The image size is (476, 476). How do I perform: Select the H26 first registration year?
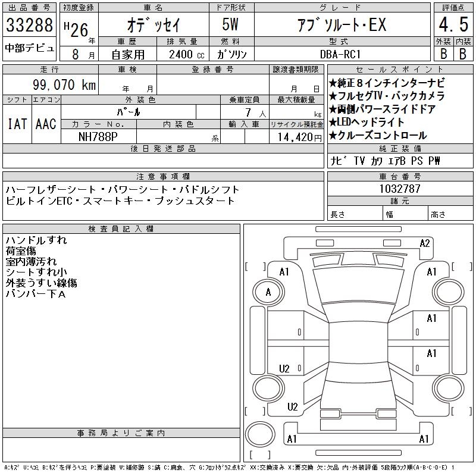(x=76, y=29)
